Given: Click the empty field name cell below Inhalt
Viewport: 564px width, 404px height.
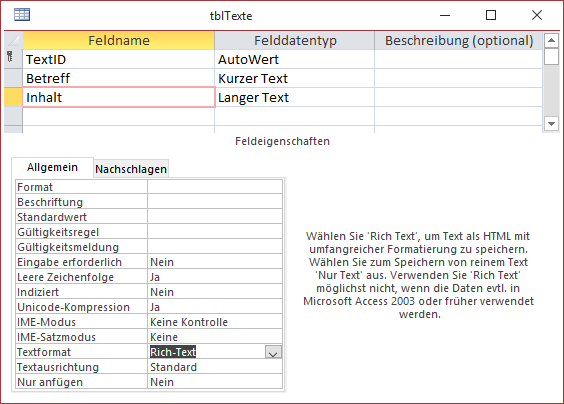Looking at the screenshot, I should point(119,116).
